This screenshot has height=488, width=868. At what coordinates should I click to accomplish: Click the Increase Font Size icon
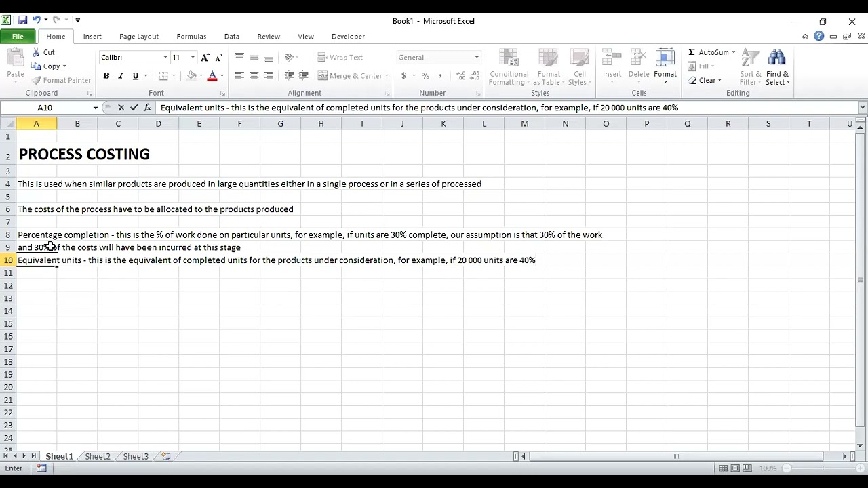click(x=205, y=58)
